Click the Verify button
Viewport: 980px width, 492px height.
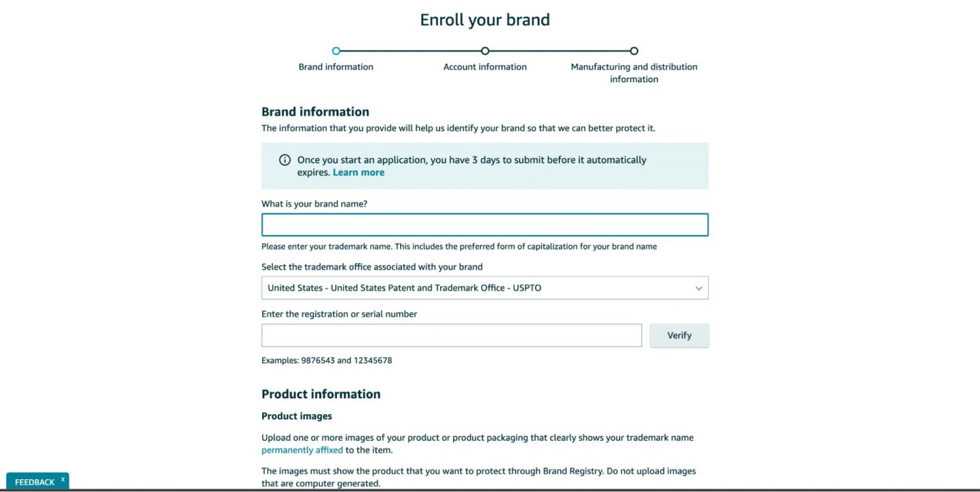point(679,335)
